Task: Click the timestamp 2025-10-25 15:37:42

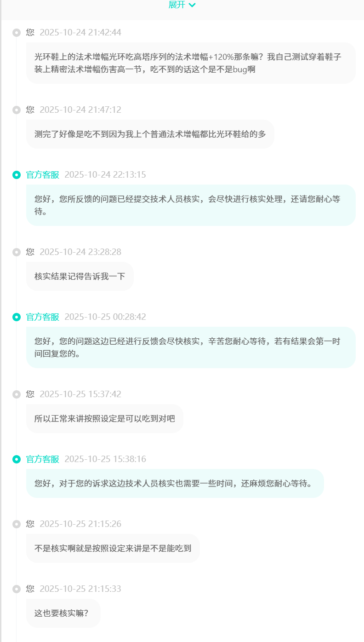Action: coord(80,394)
